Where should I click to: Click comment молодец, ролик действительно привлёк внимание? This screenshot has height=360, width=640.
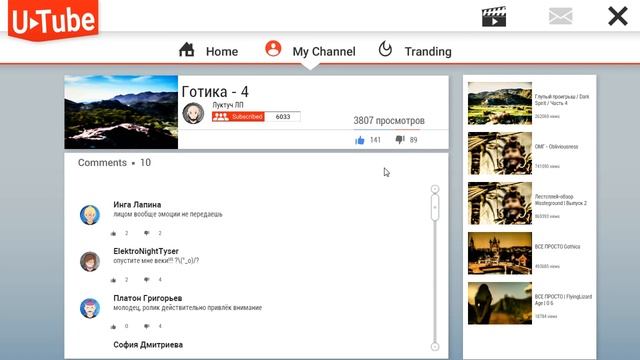pos(187,308)
